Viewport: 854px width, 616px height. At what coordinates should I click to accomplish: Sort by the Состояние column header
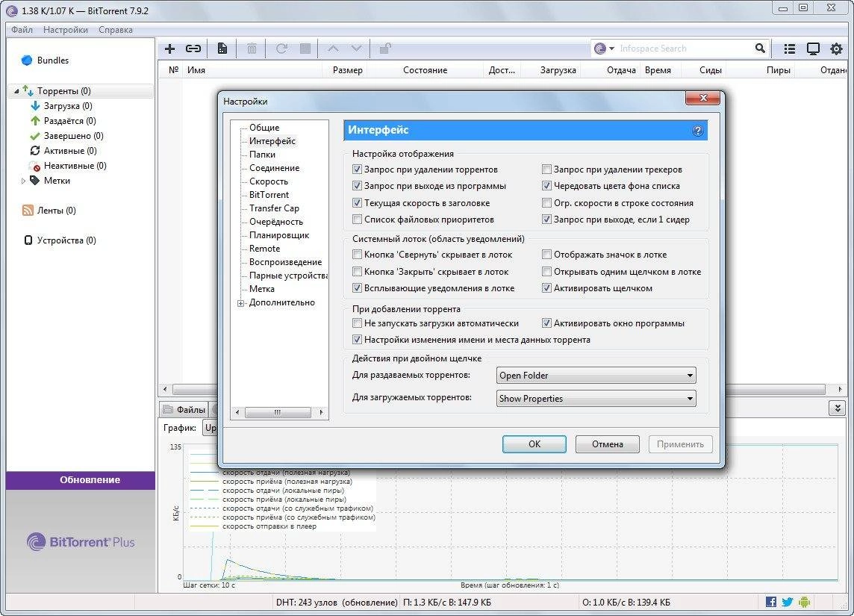(425, 70)
